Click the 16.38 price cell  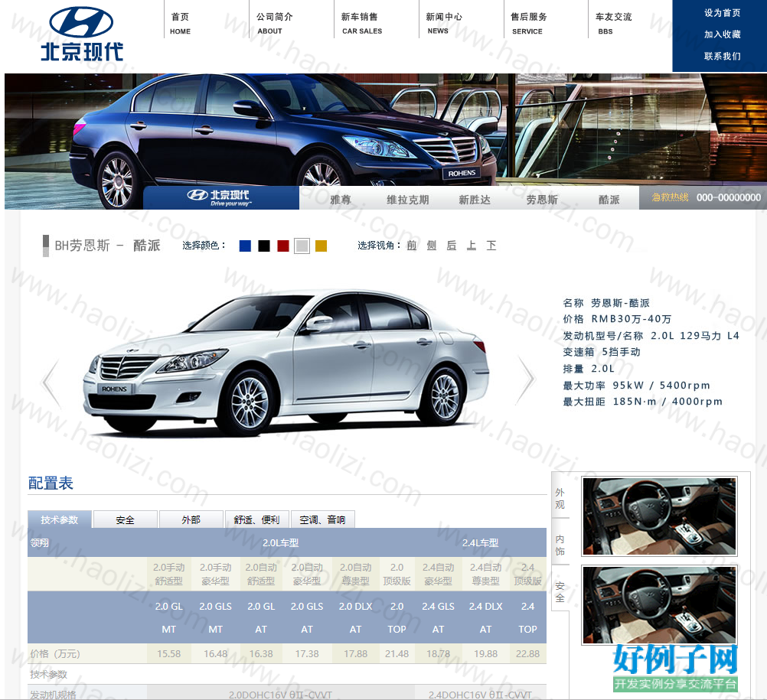tap(261, 653)
